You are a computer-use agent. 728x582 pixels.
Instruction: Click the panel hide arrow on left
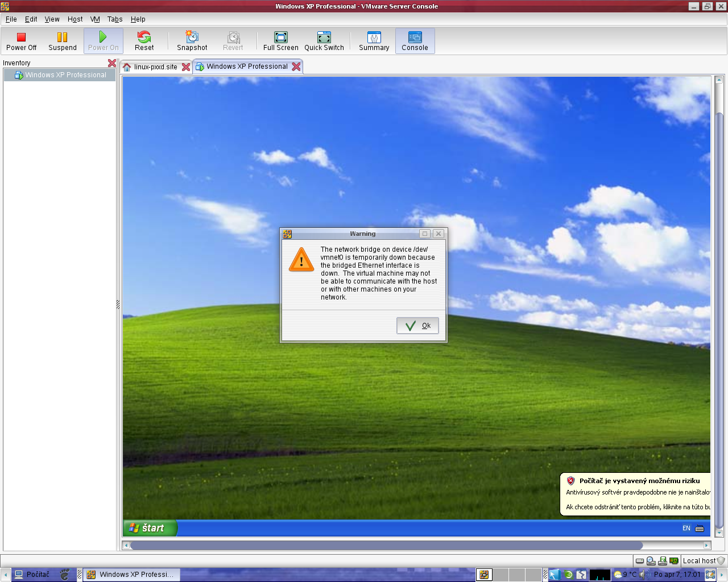click(x=5, y=575)
